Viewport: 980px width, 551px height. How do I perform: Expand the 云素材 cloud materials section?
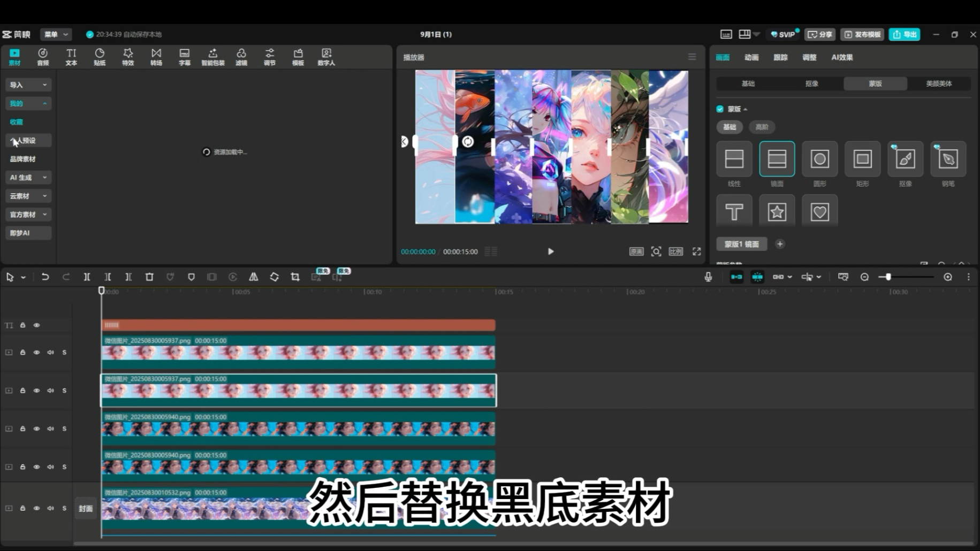click(x=28, y=196)
